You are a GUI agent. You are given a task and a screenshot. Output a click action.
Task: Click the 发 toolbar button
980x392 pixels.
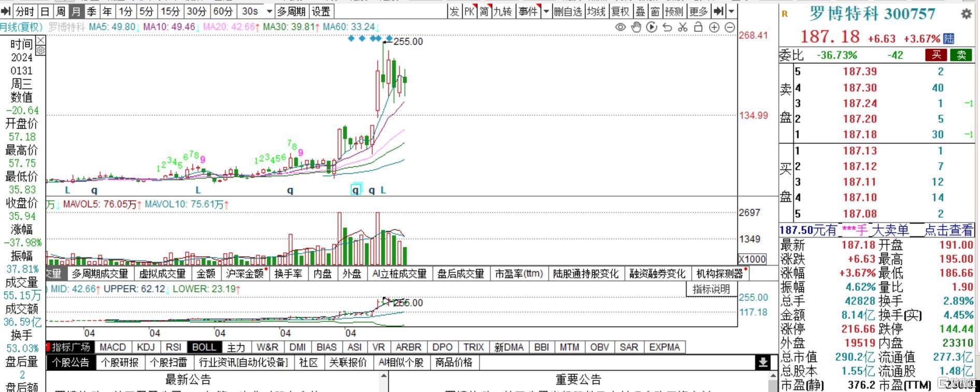pyautogui.click(x=454, y=11)
